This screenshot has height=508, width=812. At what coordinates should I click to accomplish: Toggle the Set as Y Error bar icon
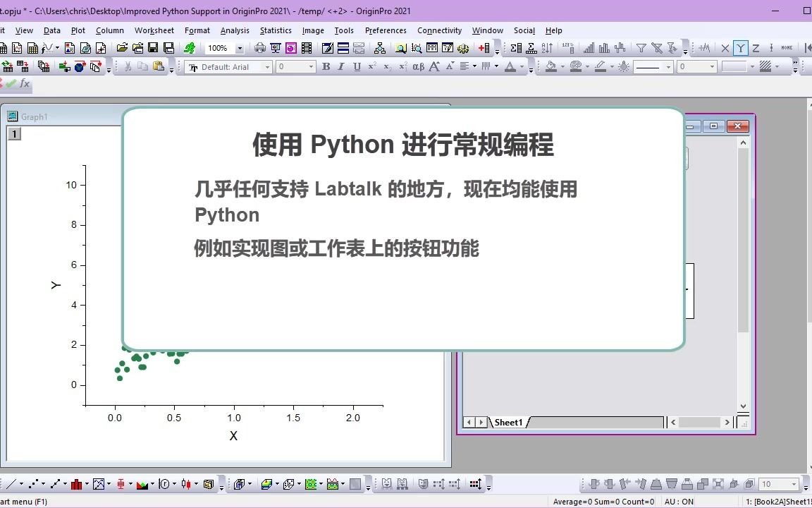[771, 48]
